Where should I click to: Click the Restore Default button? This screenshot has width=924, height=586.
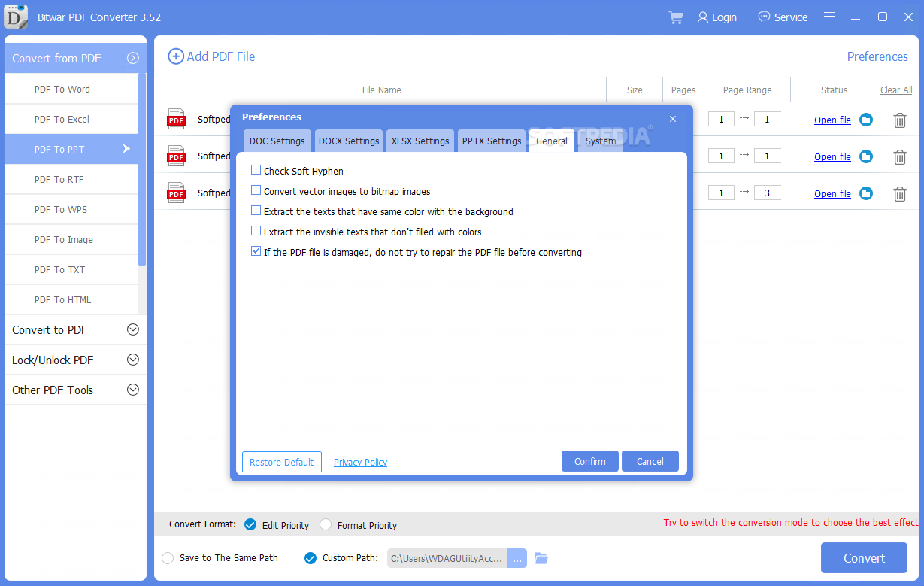(282, 462)
